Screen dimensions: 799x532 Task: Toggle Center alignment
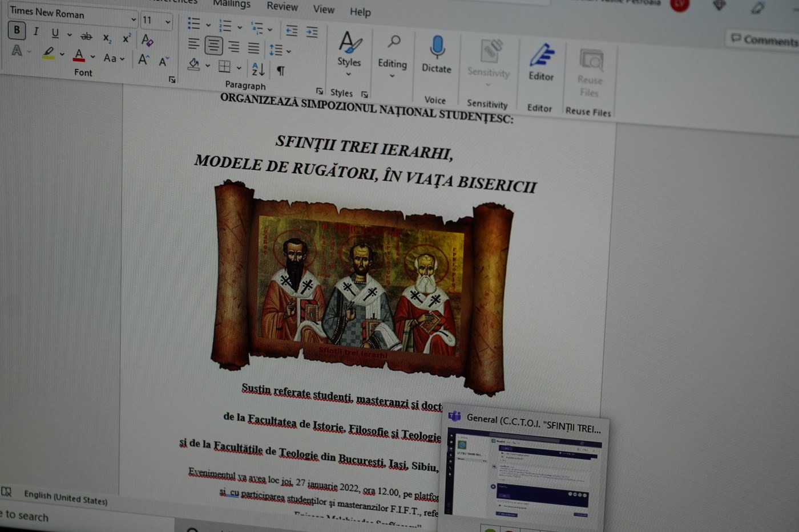213,45
